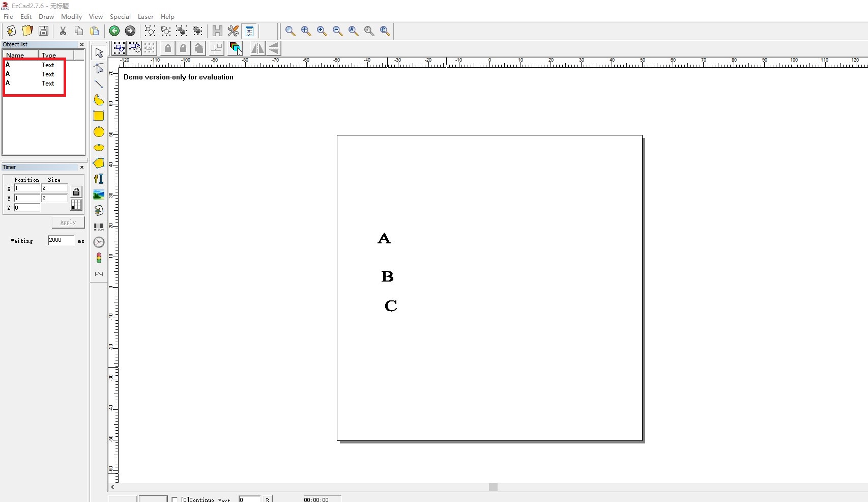The image size is (868, 502).
Task: Select the plain magnifier zoom tool
Action: [290, 31]
